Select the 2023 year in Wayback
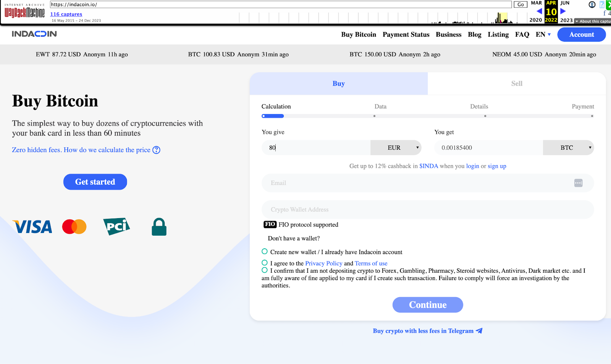 tap(566, 20)
